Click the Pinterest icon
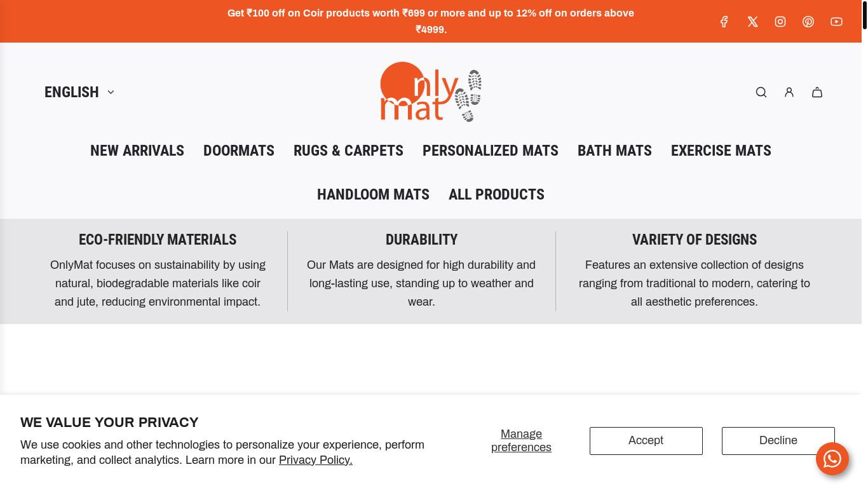 [808, 22]
